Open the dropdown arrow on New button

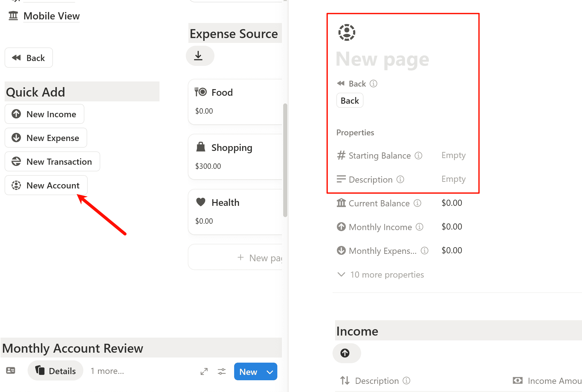270,372
